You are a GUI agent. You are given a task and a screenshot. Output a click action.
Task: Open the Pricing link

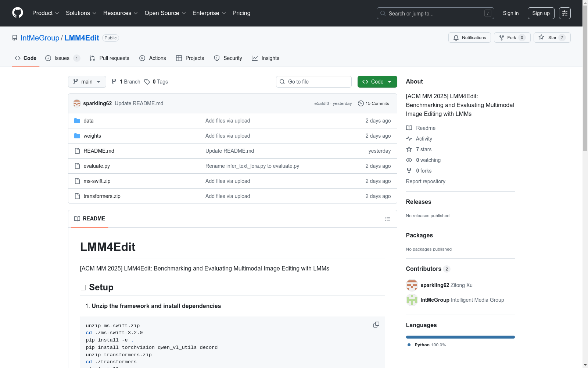(241, 13)
